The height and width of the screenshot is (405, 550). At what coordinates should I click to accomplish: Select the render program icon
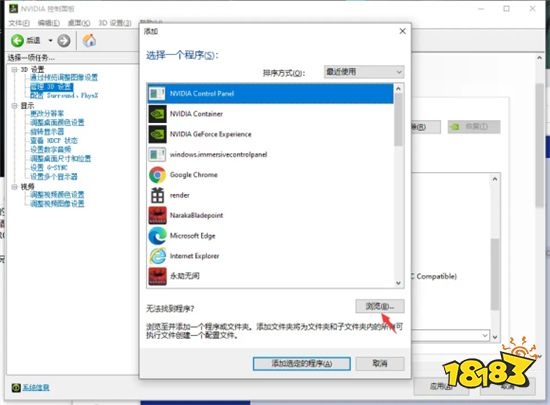pyautogui.click(x=157, y=195)
